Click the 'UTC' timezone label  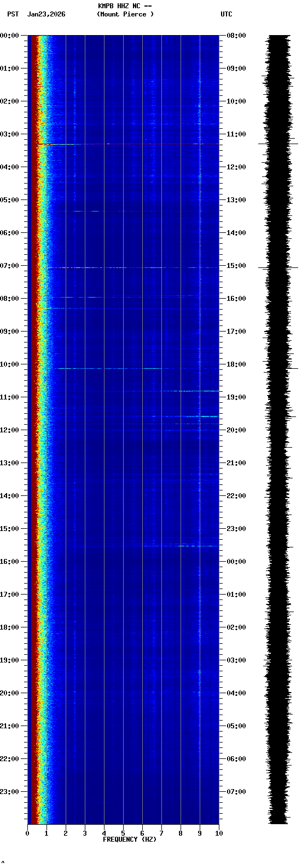pos(226,14)
